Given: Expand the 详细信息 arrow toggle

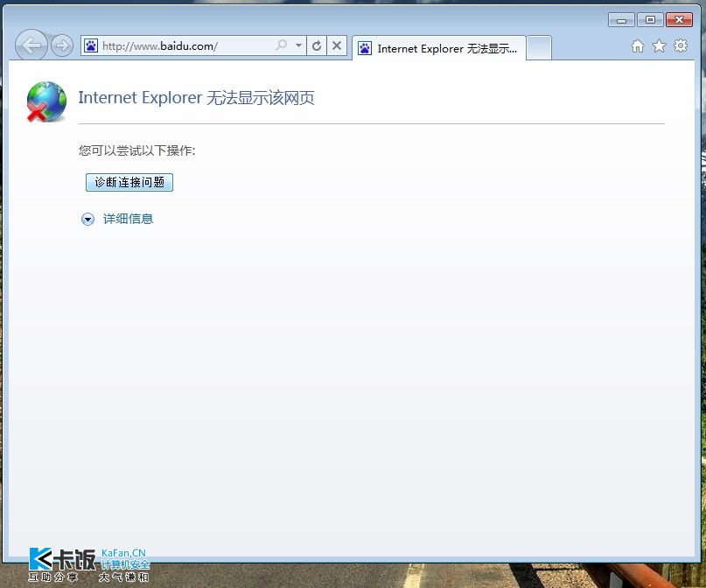Looking at the screenshot, I should click(x=87, y=220).
